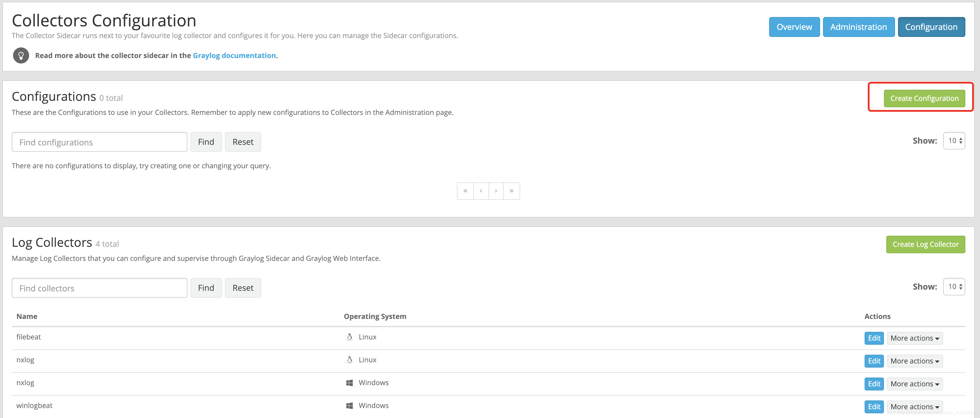The width and height of the screenshot is (980, 418).
Task: Switch to the Overview tab
Action: (x=794, y=27)
